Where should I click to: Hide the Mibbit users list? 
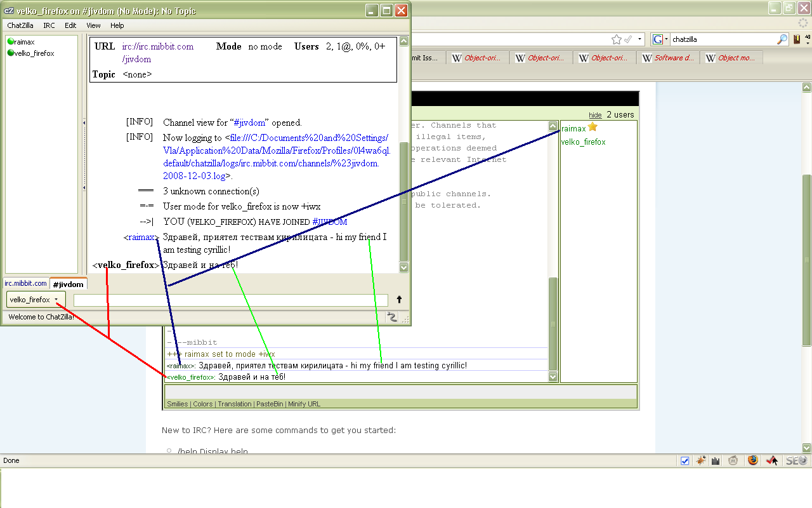click(595, 115)
